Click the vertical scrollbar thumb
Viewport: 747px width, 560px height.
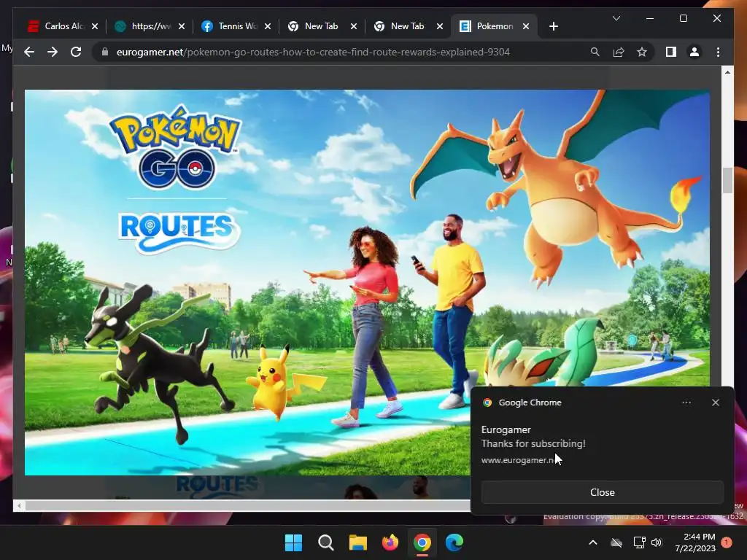pos(727,181)
